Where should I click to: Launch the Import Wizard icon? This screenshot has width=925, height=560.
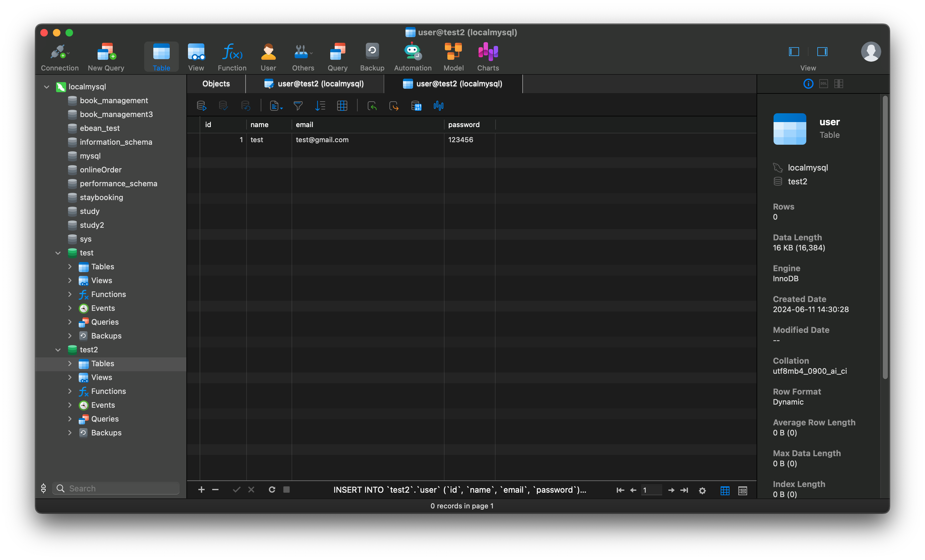372,105
